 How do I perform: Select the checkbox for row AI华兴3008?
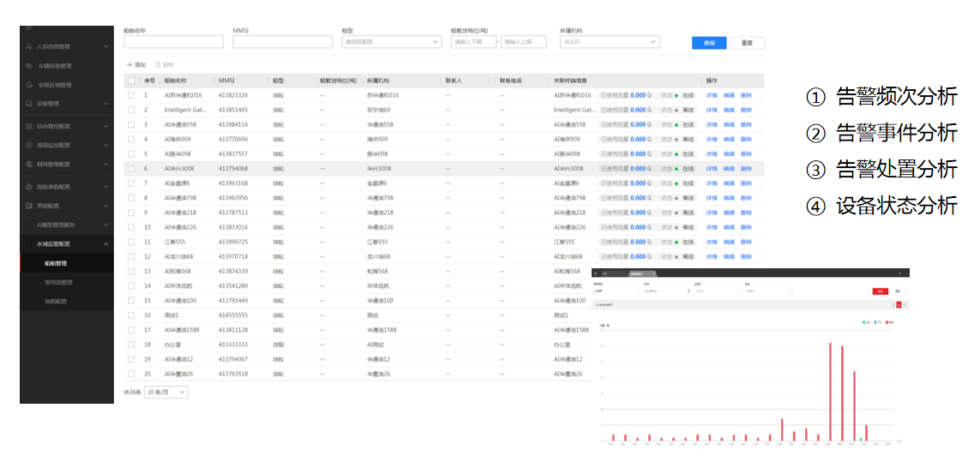click(x=131, y=169)
